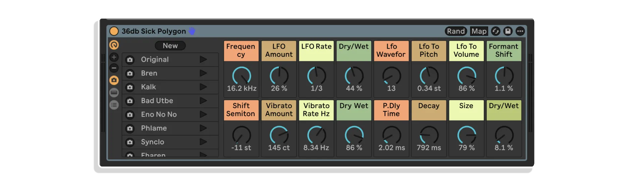Click the hot-swap preset icon
Screen dimensions: 644x185
[496, 31]
